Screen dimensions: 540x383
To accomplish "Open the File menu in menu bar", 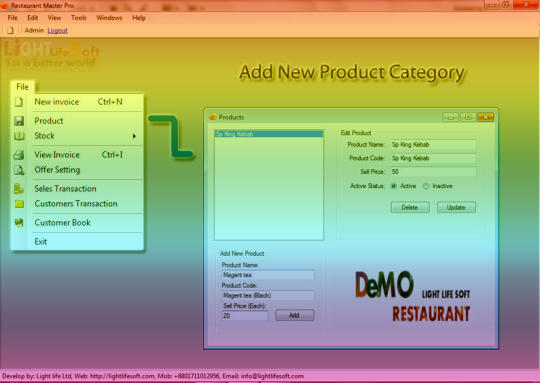I will (13, 18).
